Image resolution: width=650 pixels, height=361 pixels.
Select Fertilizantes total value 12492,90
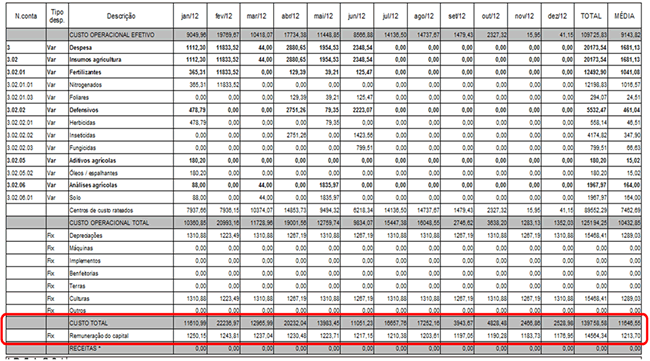pyautogui.click(x=596, y=72)
